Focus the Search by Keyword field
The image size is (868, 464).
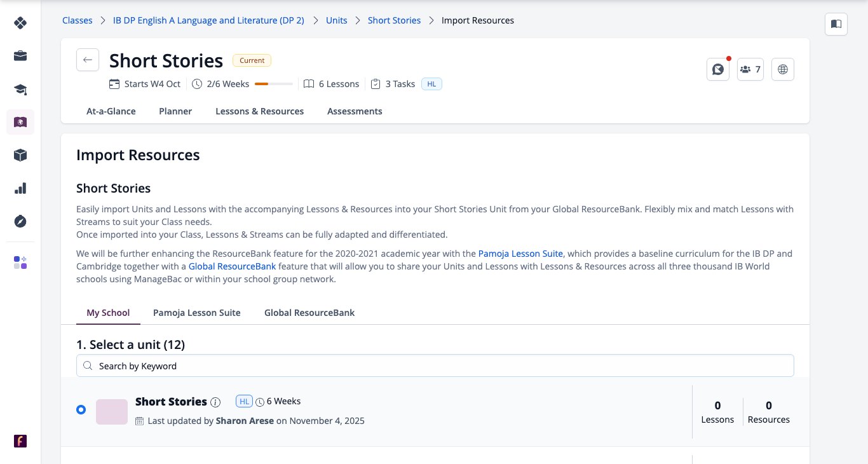435,365
